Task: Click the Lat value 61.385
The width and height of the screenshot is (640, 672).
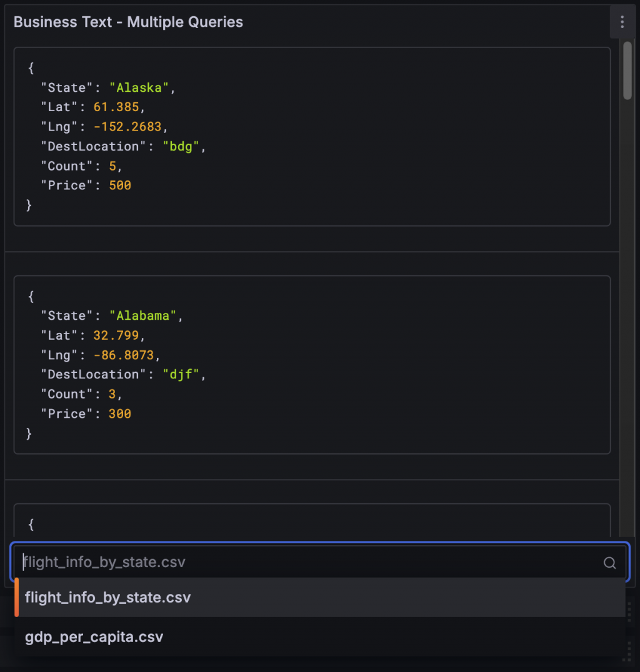Action: (116, 107)
